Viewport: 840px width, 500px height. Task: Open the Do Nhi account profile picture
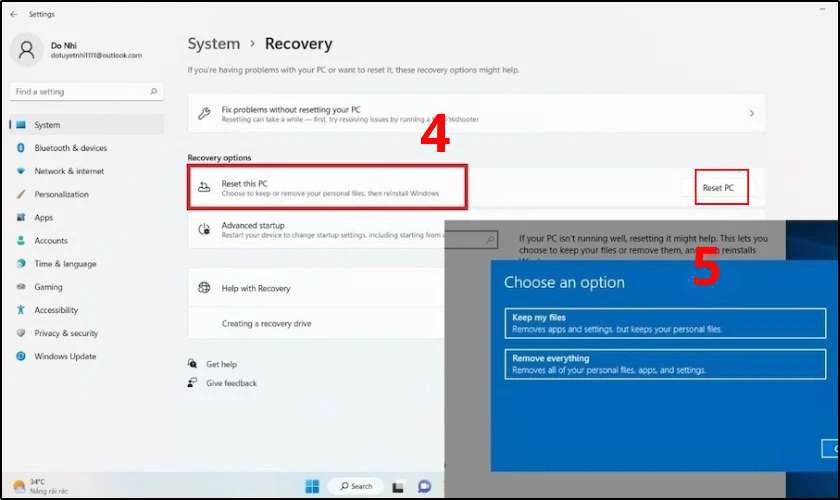pos(26,50)
